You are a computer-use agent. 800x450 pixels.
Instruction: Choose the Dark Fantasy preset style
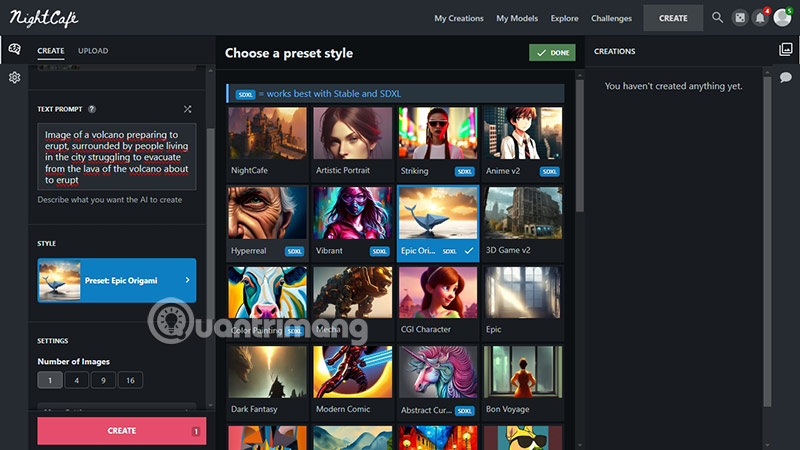tap(267, 383)
